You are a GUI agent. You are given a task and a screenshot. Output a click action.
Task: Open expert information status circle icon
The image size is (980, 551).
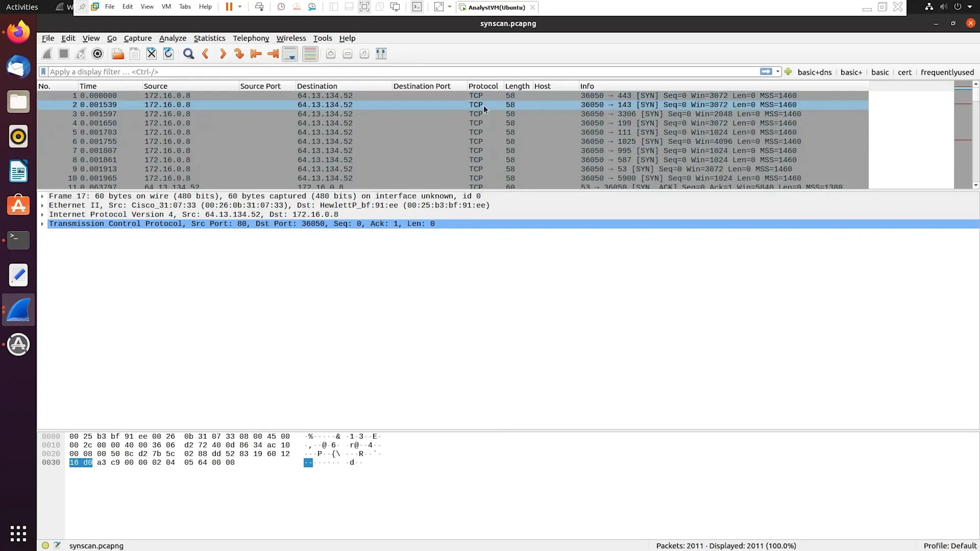[45, 545]
